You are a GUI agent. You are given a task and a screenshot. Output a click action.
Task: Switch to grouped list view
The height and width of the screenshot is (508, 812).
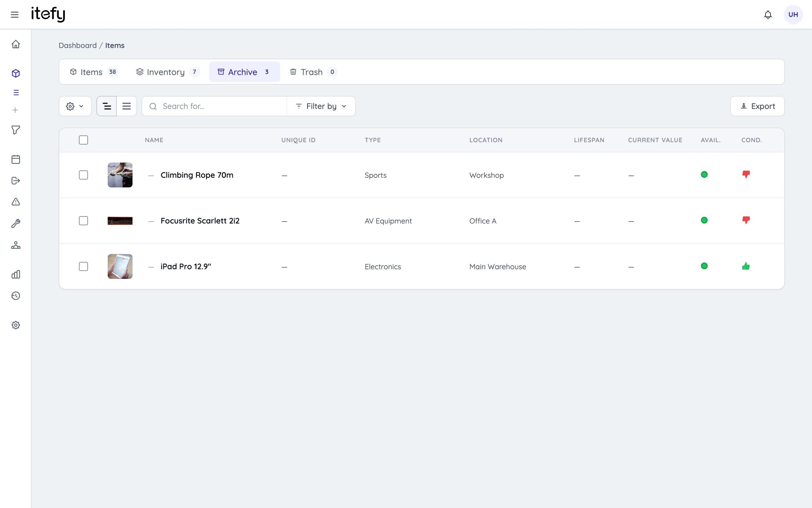[107, 106]
